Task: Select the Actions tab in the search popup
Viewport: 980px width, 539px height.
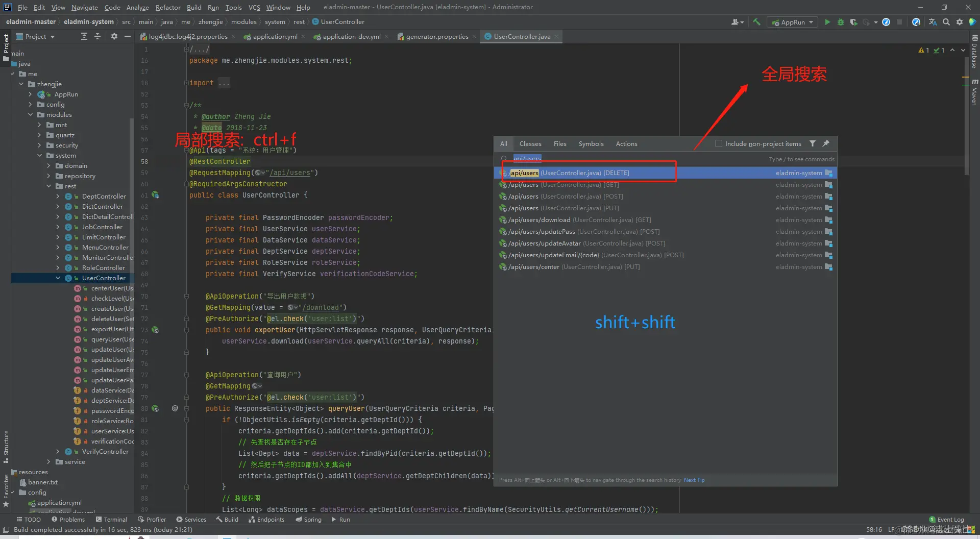Action: [626, 143]
